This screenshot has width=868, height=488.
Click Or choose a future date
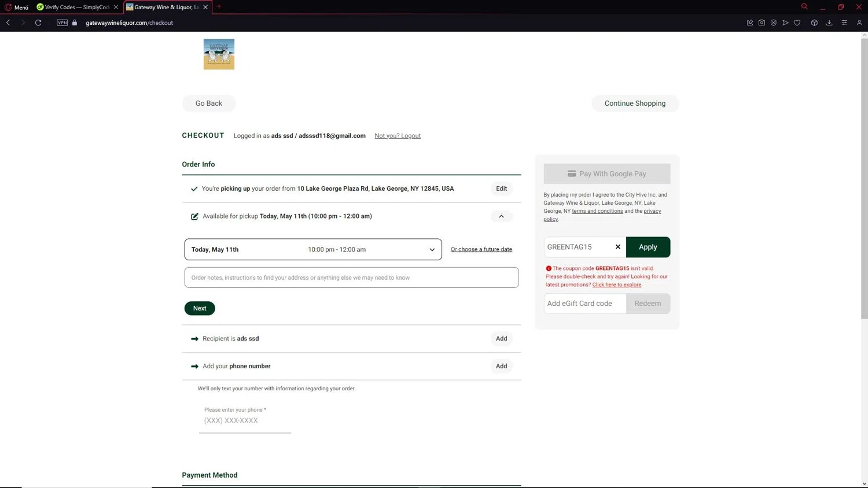coord(481,249)
